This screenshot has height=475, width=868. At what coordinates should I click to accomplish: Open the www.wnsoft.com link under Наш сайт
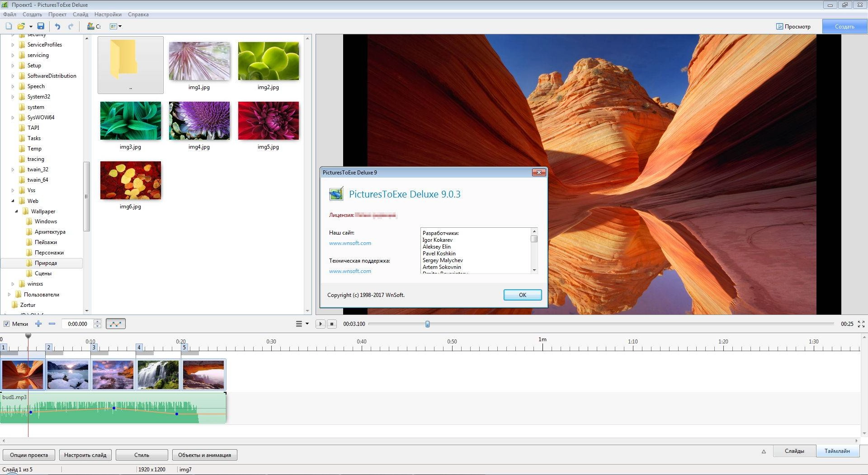(x=350, y=243)
